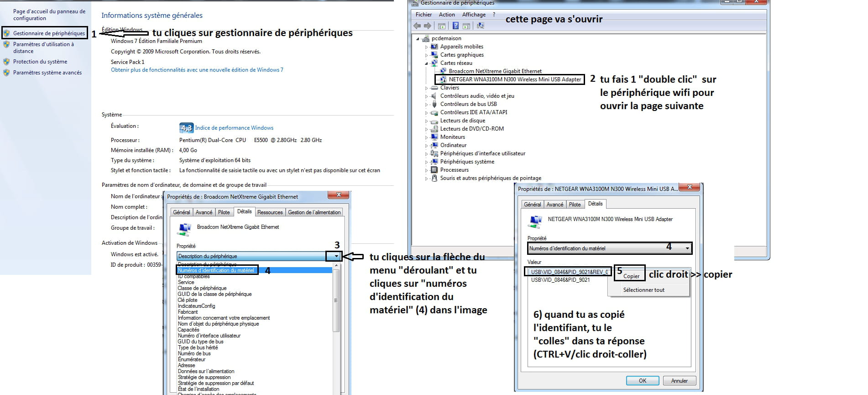Click the adapter icon in NETGEAR properties dialog
This screenshot has width=868, height=395.
pos(534,222)
